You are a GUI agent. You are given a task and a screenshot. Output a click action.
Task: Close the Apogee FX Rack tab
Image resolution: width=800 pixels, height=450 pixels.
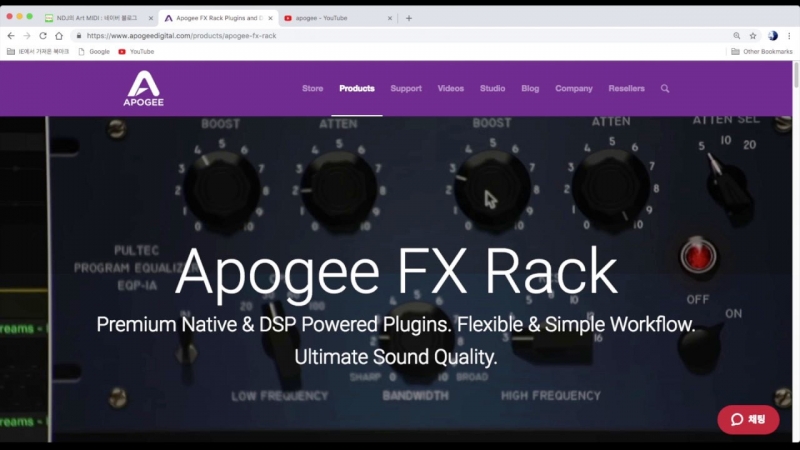point(270,18)
